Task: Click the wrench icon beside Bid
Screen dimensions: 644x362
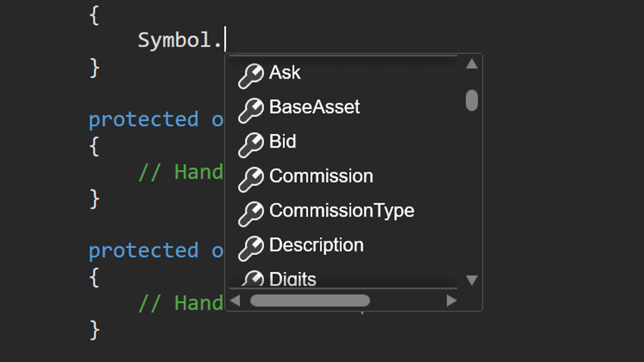Action: 251,145
